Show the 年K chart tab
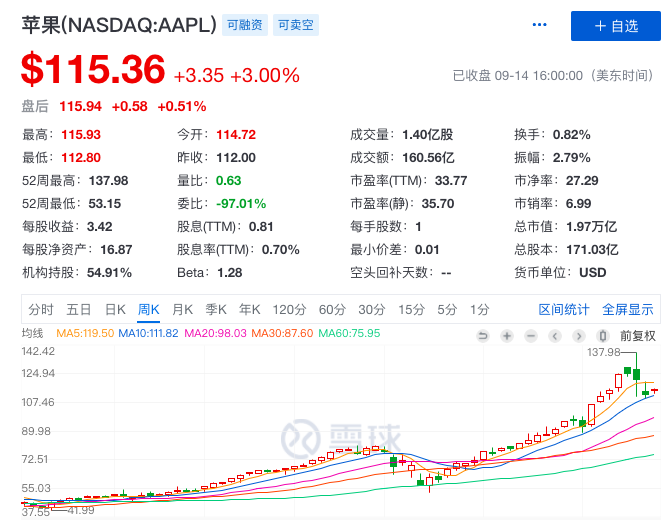The image size is (670, 520). (250, 309)
